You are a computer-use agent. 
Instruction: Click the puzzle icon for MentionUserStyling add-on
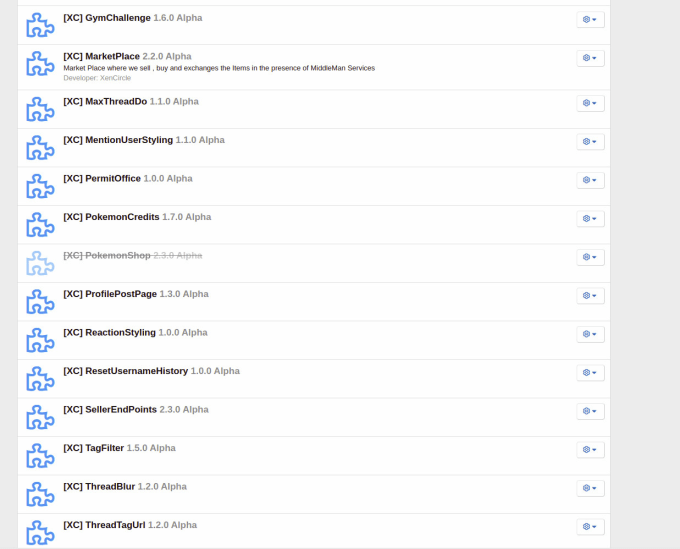(40, 147)
